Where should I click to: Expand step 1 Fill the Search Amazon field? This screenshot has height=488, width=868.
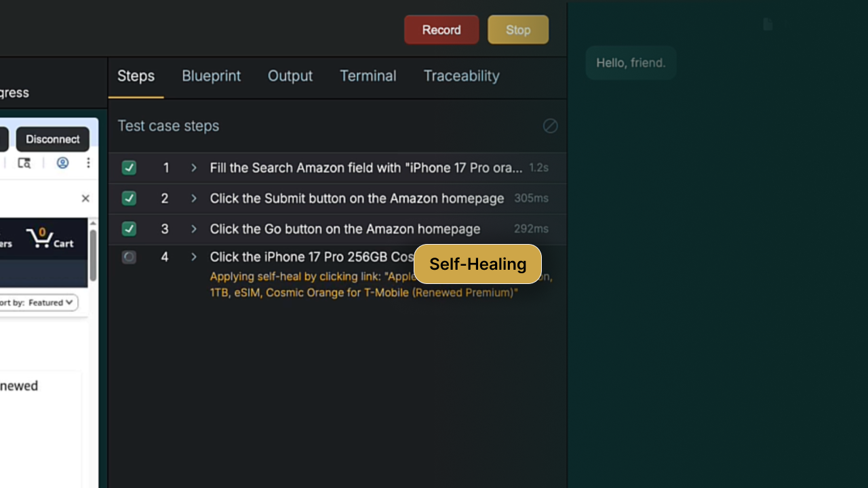[194, 167]
